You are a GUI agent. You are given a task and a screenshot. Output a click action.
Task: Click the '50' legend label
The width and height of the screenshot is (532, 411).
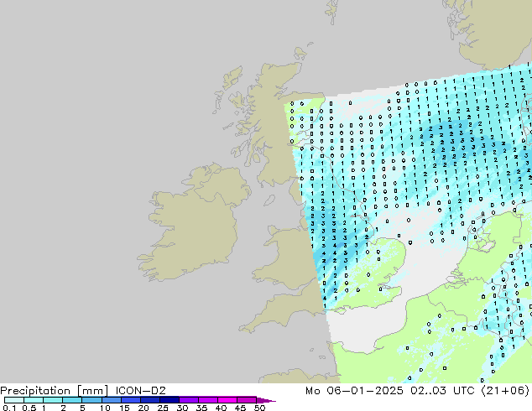click(259, 408)
